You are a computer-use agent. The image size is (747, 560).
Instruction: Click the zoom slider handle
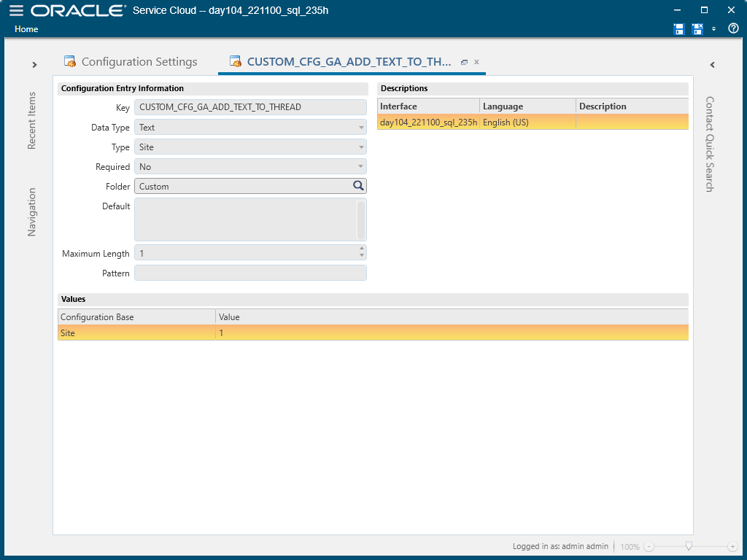(x=689, y=545)
